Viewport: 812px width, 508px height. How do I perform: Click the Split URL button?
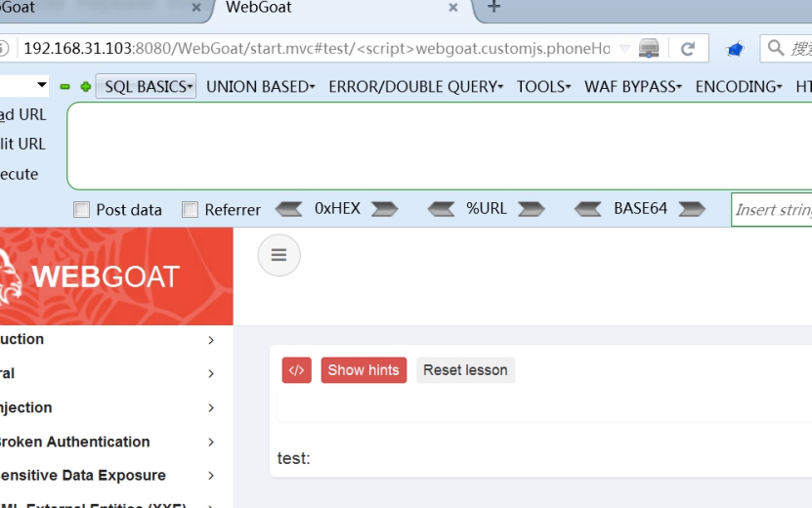pos(22,144)
